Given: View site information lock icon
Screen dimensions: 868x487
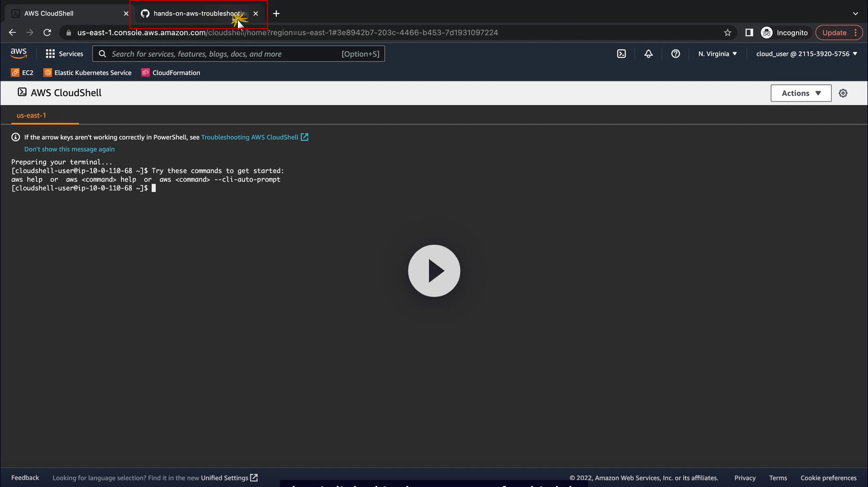Looking at the screenshot, I should [x=69, y=33].
